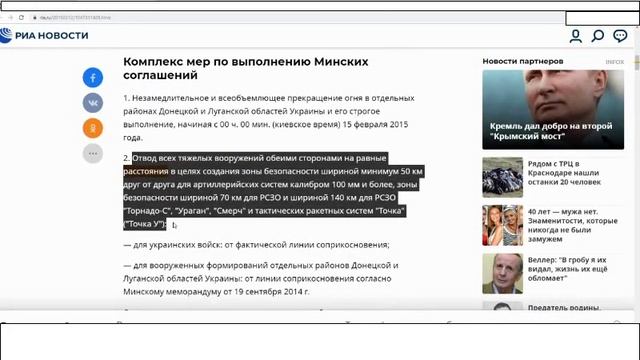Click line 'для украинских войск'
This screenshot has height=360, width=640.
click(x=256, y=245)
